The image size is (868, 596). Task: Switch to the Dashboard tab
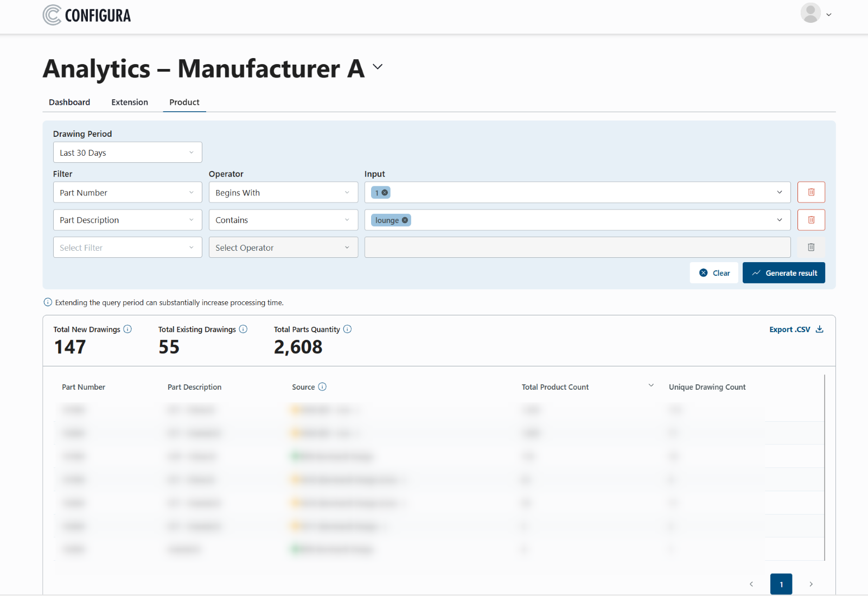click(x=69, y=102)
